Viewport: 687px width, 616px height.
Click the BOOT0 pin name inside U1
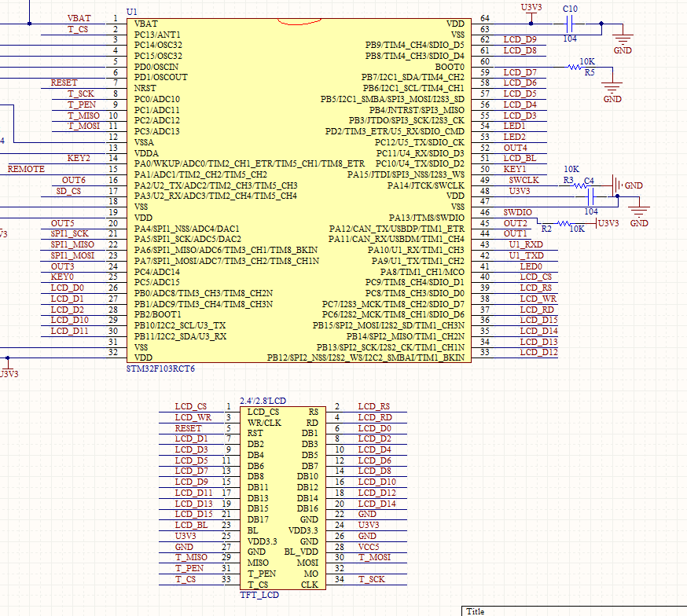coord(450,67)
